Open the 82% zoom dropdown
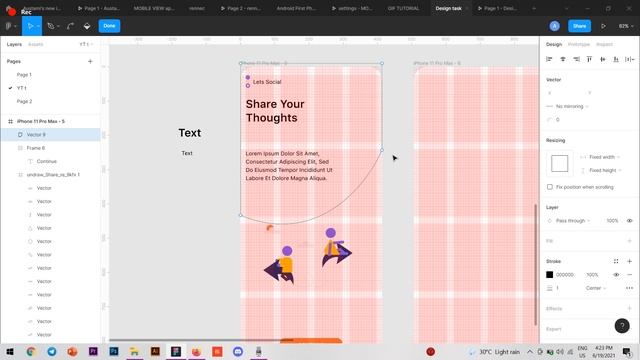The width and height of the screenshot is (640, 360). pyautogui.click(x=626, y=26)
